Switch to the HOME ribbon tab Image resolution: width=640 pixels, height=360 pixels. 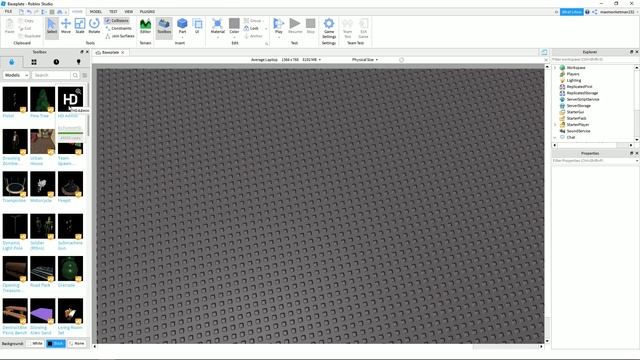tap(77, 12)
